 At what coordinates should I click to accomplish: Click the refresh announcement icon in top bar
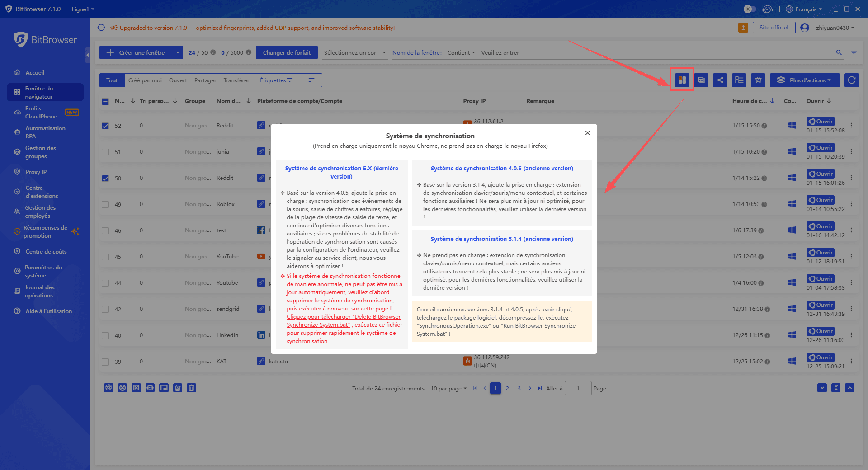(101, 28)
